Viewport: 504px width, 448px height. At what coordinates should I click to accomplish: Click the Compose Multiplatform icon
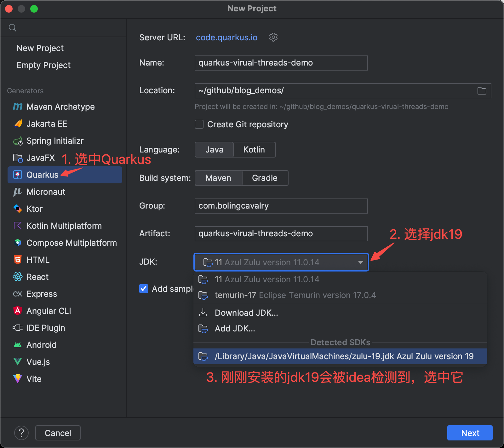pyautogui.click(x=18, y=243)
